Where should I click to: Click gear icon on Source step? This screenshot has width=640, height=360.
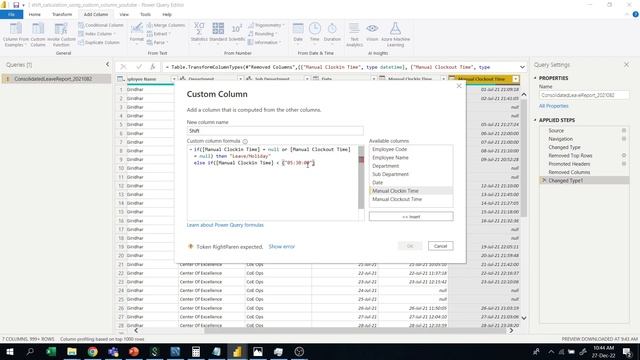coord(624,131)
